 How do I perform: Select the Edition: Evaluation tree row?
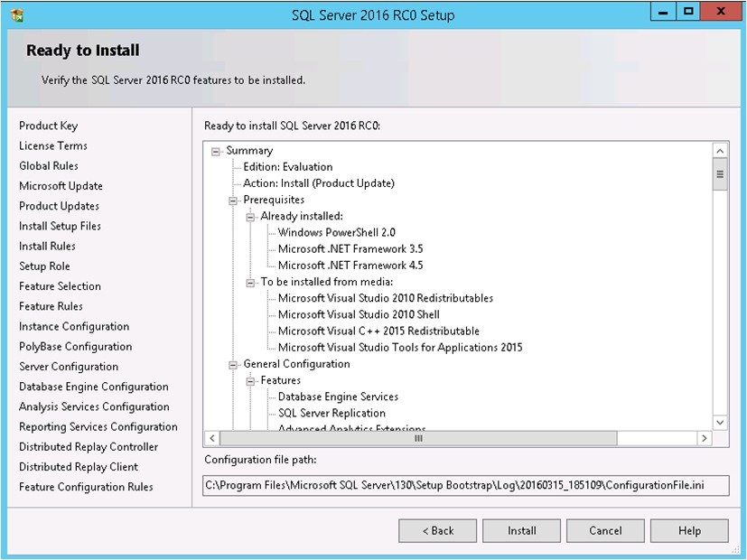point(288,167)
